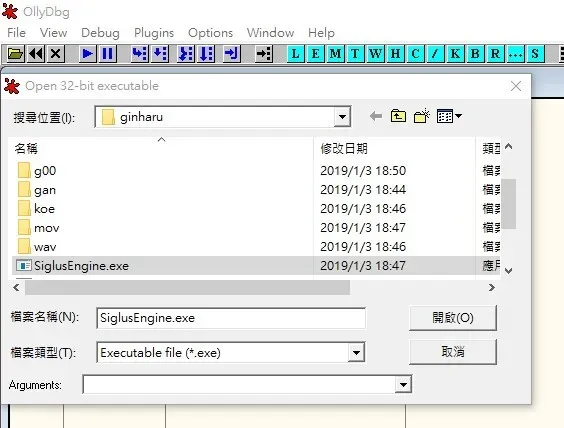
Task: Sort by the 修改日期 column header
Action: pos(344,148)
